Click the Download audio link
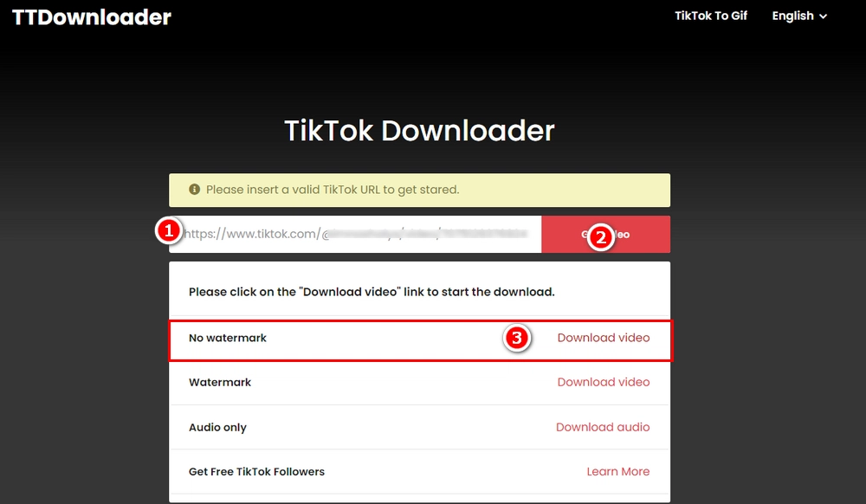This screenshot has width=866, height=504. click(x=603, y=427)
